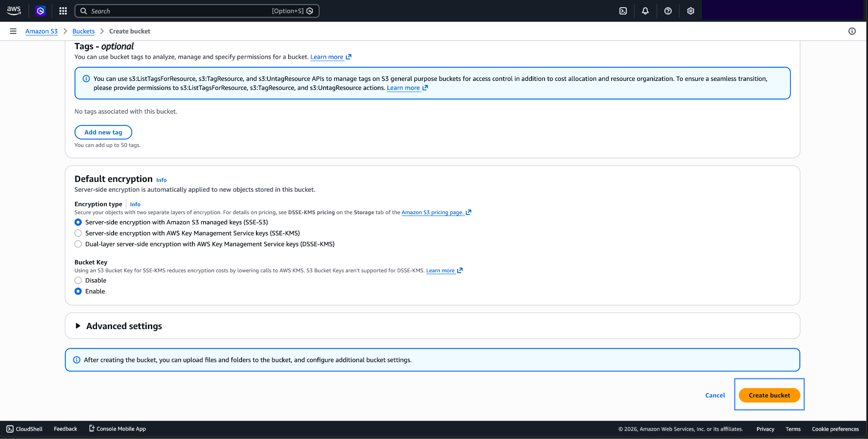Cancel bucket creation
The image size is (868, 439).
point(715,395)
